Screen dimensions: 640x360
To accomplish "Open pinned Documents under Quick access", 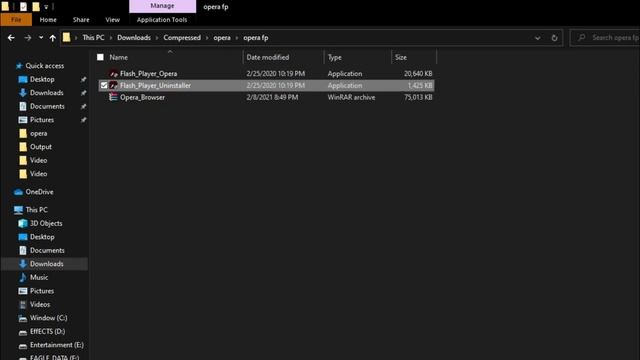I will tap(47, 106).
